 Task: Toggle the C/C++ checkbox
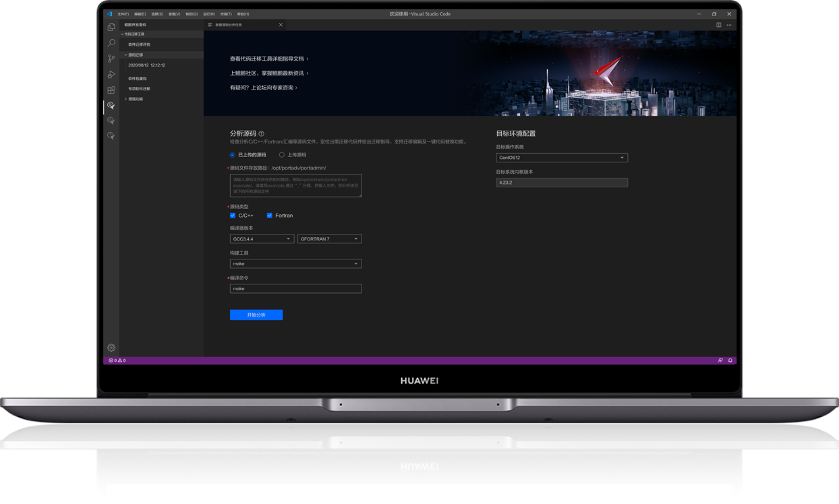[233, 216]
